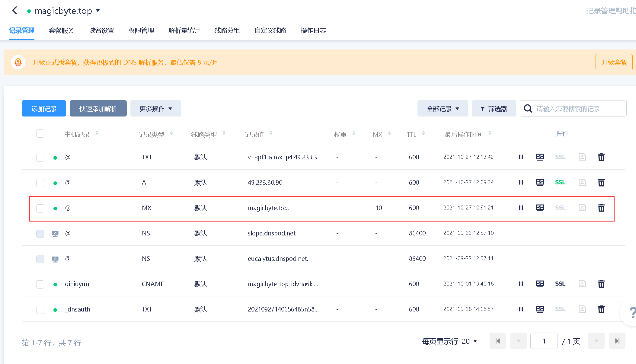
Task: Click the search magnifier icon
Action: coord(528,108)
